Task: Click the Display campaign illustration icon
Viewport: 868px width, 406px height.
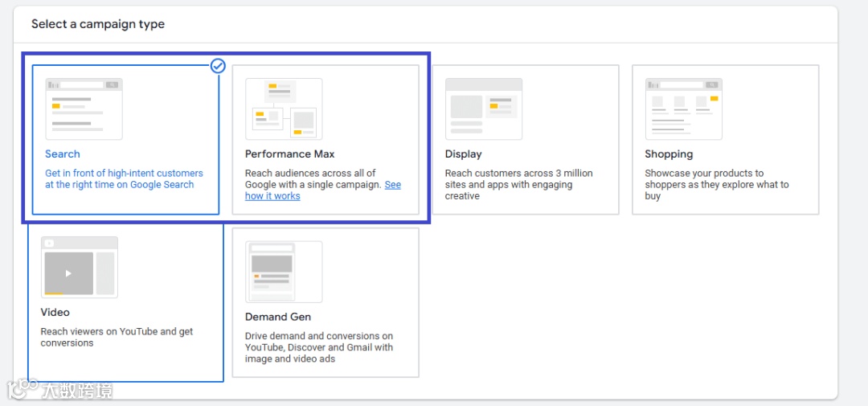Action: (x=484, y=109)
